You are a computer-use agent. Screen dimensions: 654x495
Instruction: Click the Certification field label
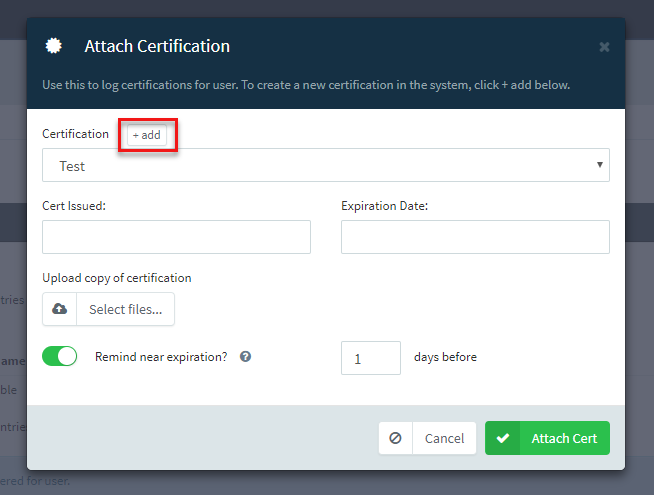(75, 134)
